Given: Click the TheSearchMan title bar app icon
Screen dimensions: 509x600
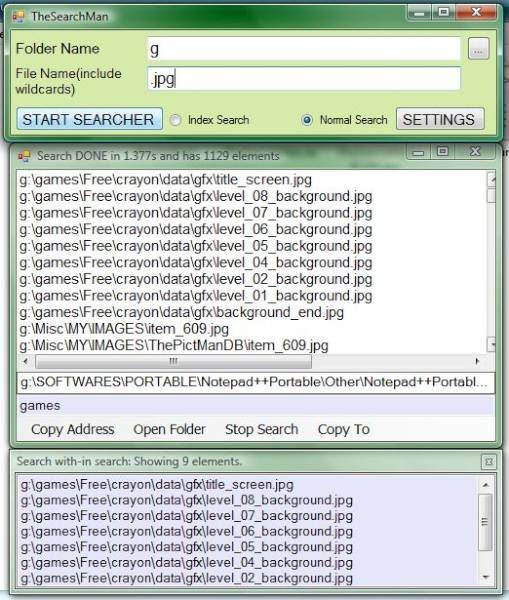Looking at the screenshot, I should [x=18, y=16].
